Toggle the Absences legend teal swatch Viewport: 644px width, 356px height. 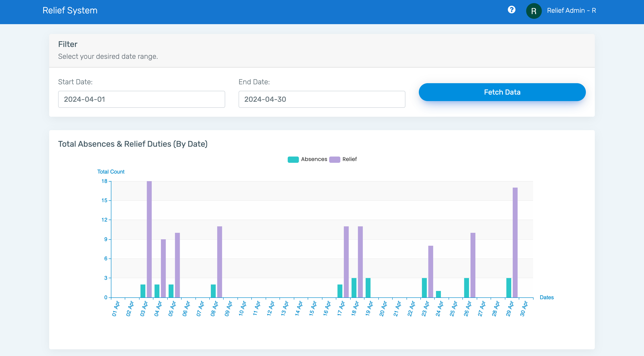coord(293,159)
